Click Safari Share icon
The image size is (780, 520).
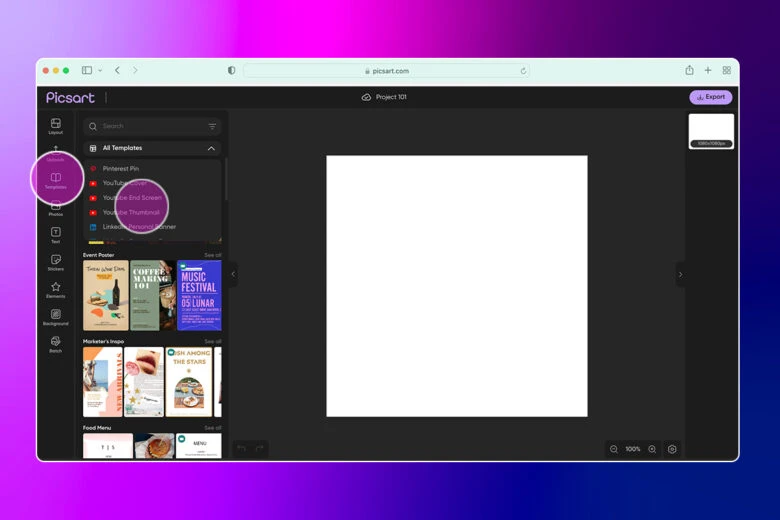point(689,70)
